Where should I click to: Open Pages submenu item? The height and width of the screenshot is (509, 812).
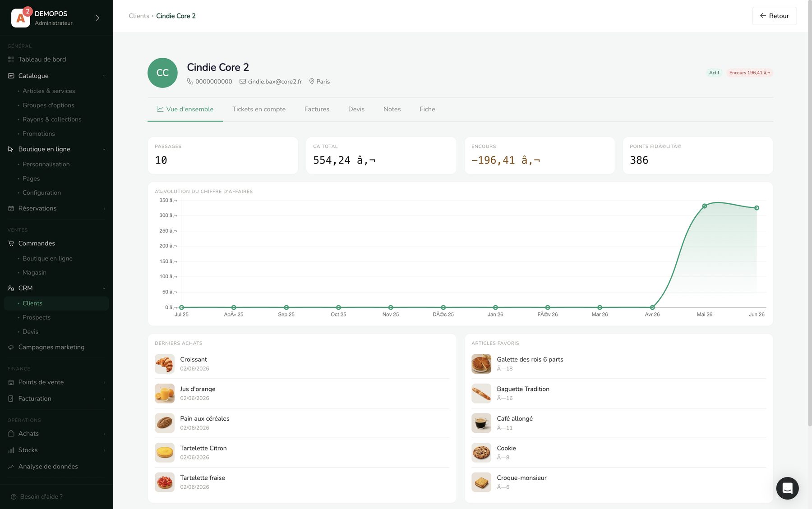click(31, 179)
